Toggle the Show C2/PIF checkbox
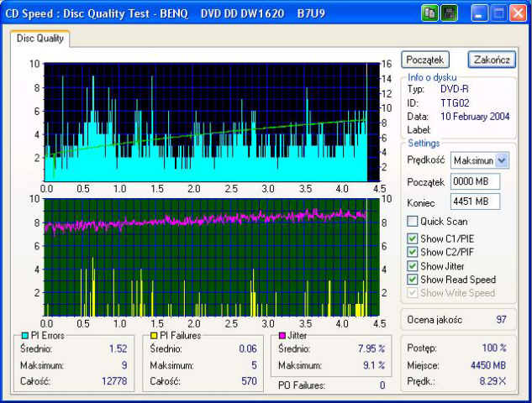 [412, 252]
